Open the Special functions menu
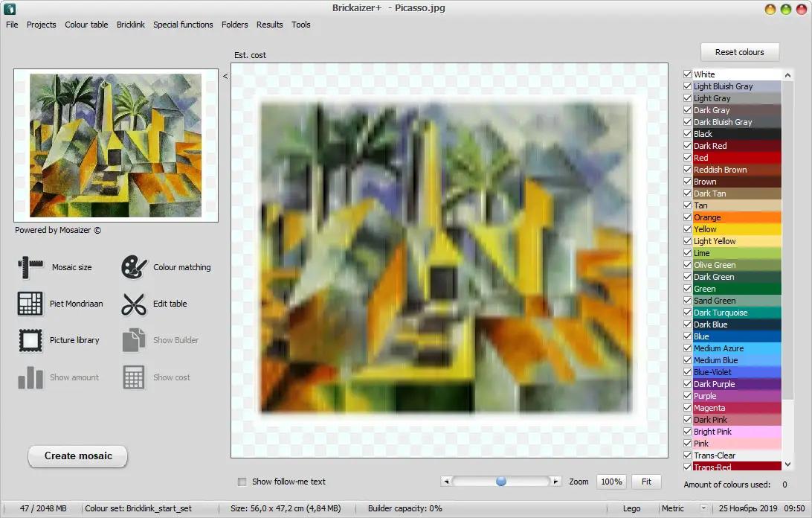Viewport: 812px width, 518px height. (183, 25)
